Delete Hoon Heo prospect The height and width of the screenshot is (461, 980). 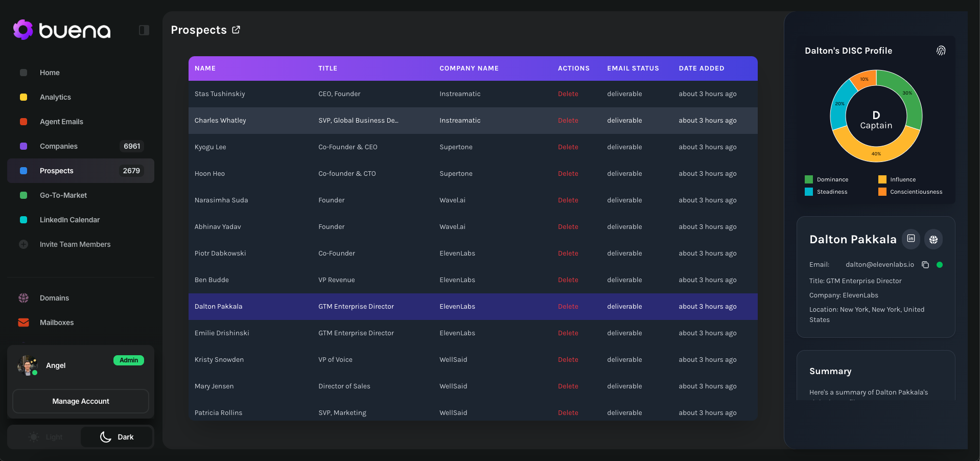[568, 174]
